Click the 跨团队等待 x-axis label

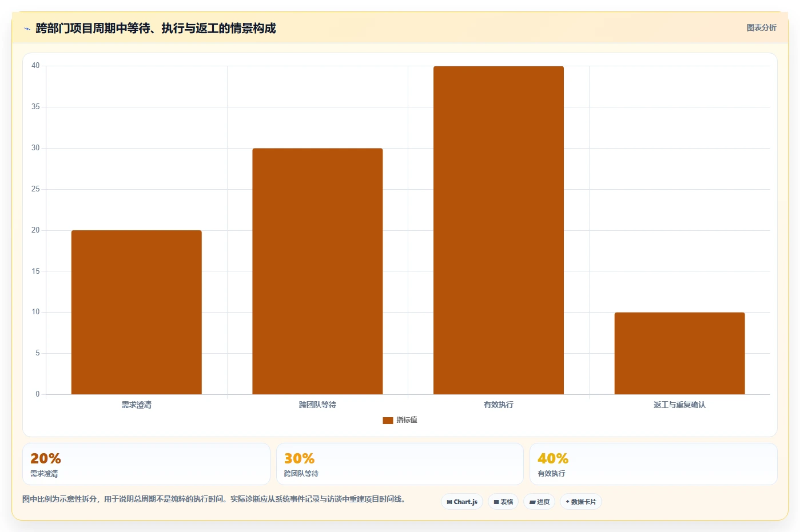[x=317, y=405]
